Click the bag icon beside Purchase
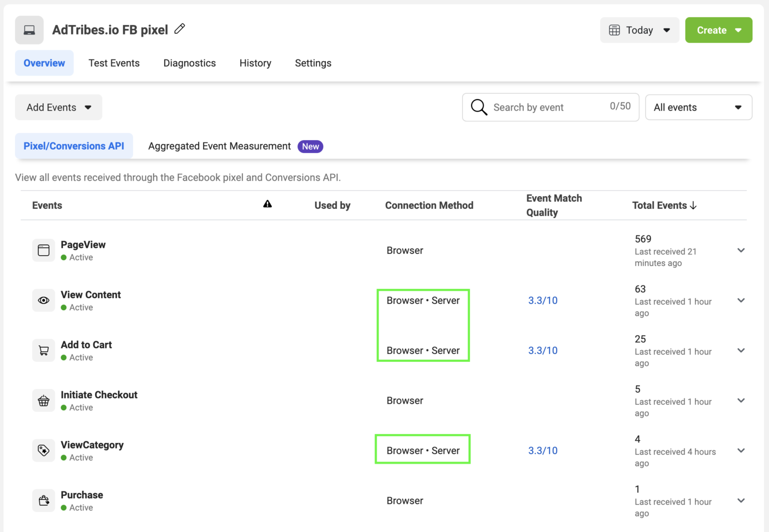The image size is (769, 532). (44, 500)
